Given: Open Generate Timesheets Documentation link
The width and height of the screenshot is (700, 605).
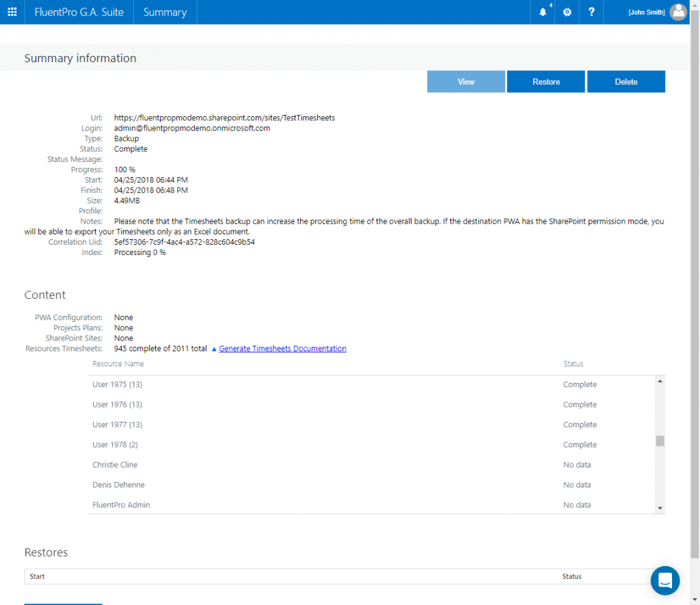Looking at the screenshot, I should (x=282, y=349).
